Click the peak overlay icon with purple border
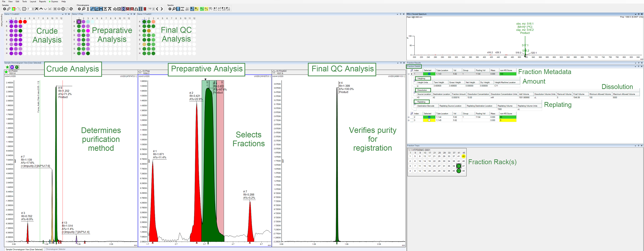This screenshot has width=644, height=251. [x=123, y=9]
